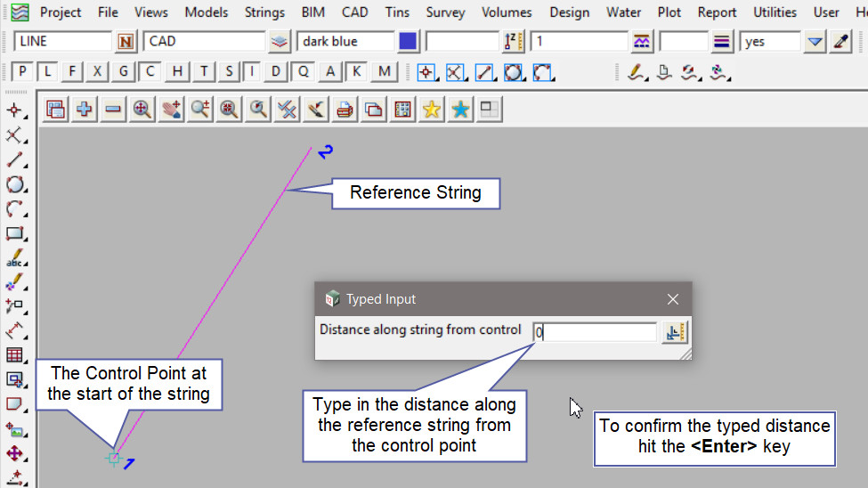Click the view menu icon in view toolbar
The height and width of the screenshot is (488, 868).
[x=55, y=110]
